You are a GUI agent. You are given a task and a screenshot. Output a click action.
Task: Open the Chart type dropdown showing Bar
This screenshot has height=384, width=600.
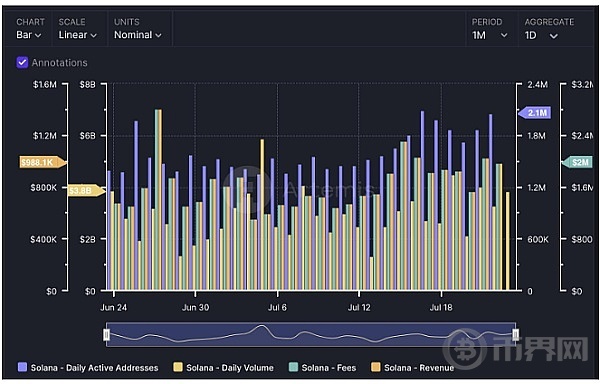29,35
